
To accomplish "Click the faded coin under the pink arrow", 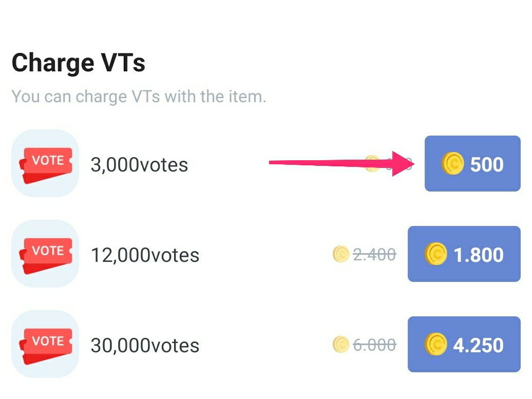I will point(372,164).
